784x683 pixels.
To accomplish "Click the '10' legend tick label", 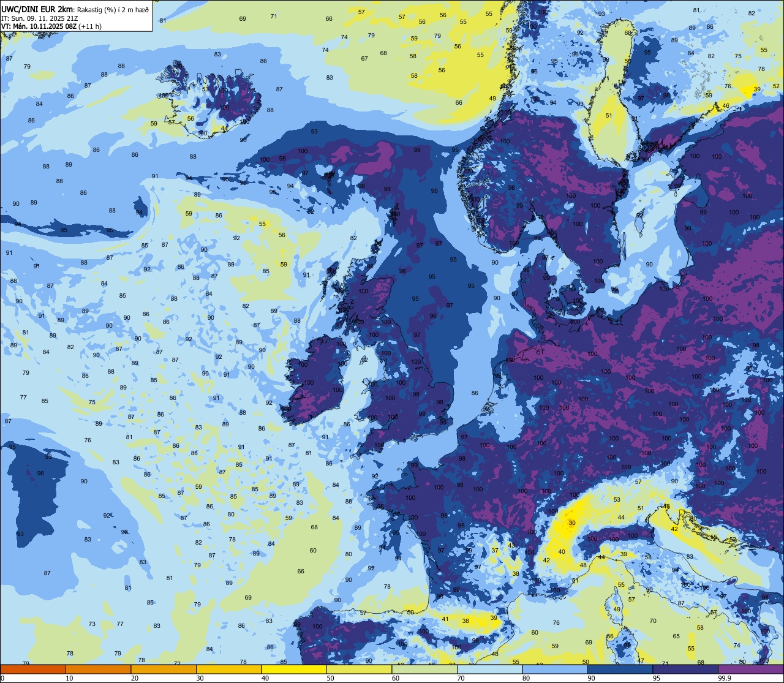I will pyautogui.click(x=69, y=678).
